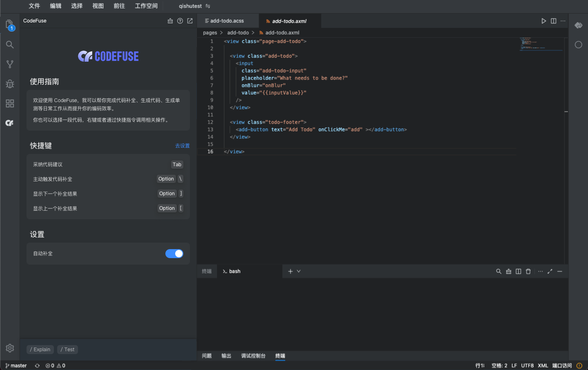
Task: Click the 显示上一个补全结果 shortcut row
Action: (x=108, y=209)
